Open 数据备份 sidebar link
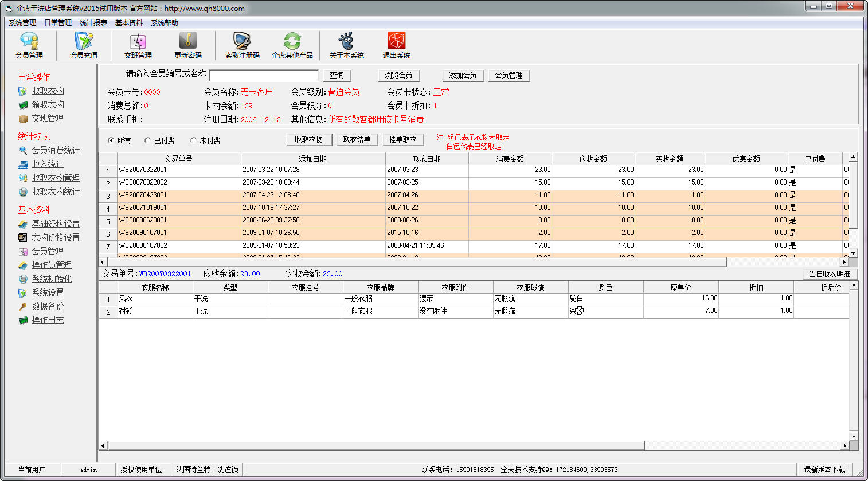This screenshot has width=868, height=481. [48, 306]
